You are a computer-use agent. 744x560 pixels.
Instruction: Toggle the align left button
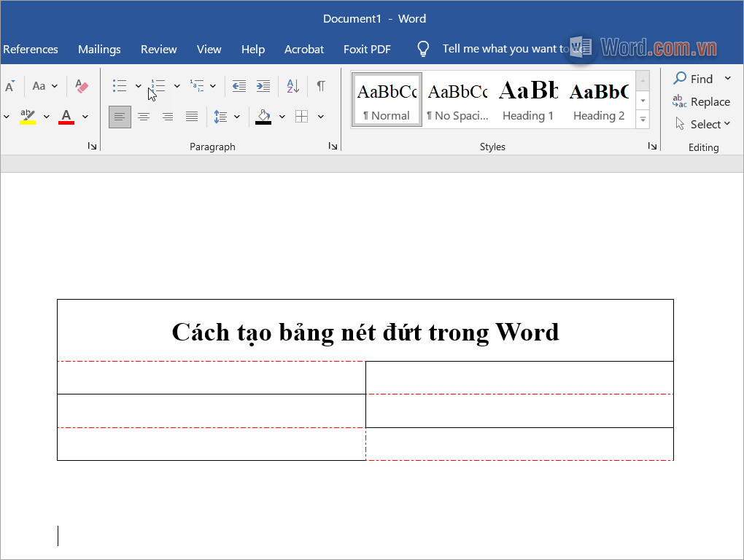(x=120, y=117)
